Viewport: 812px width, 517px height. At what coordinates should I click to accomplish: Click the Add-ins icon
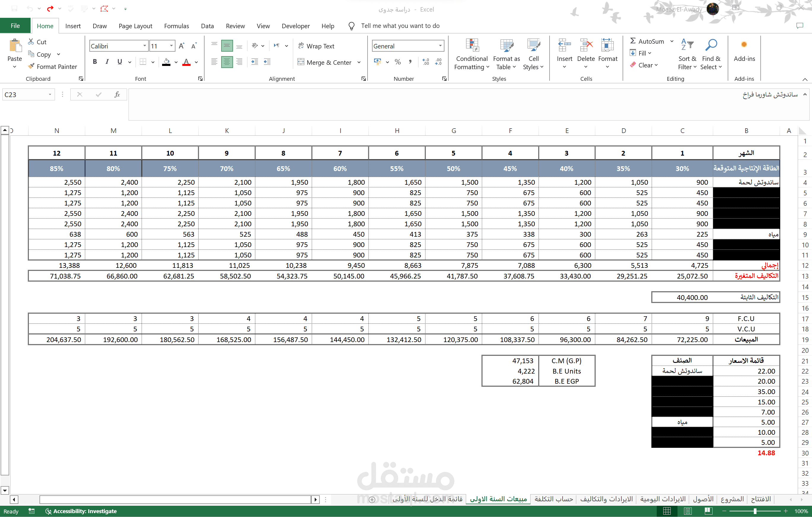pyautogui.click(x=744, y=45)
